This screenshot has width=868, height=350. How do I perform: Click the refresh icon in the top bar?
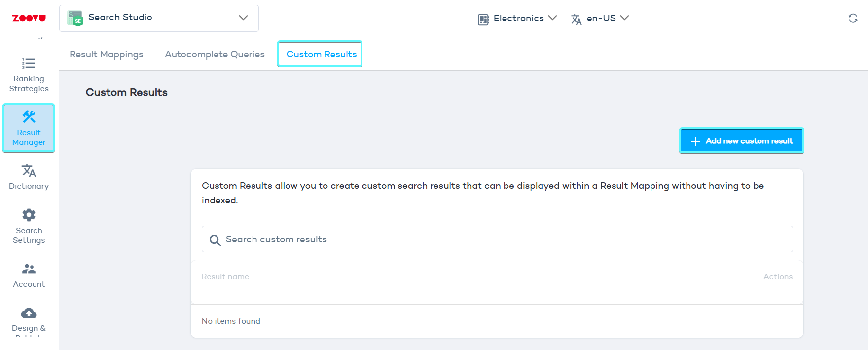click(x=853, y=18)
